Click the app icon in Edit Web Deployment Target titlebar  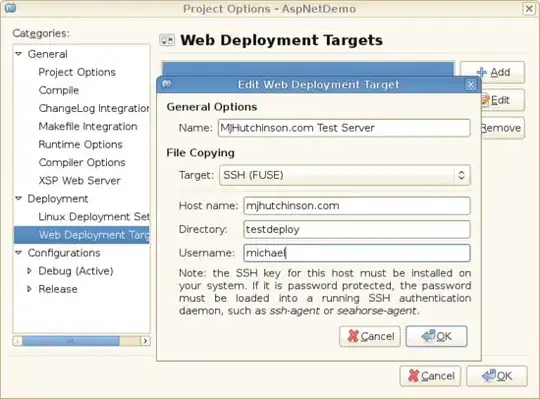(167, 84)
